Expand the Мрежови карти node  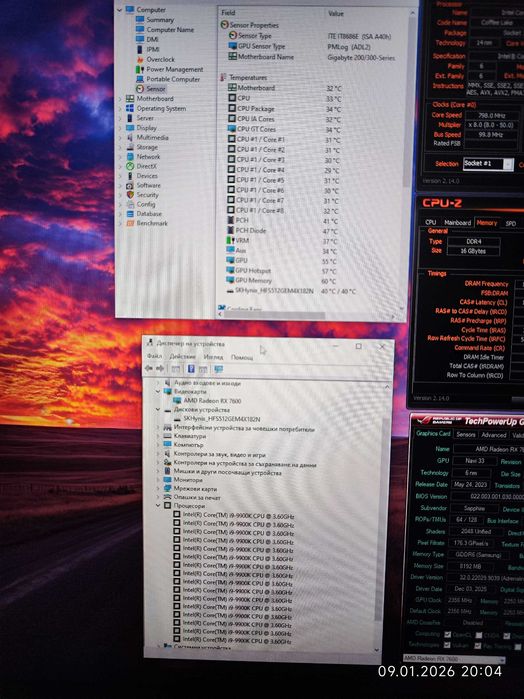click(x=157, y=488)
